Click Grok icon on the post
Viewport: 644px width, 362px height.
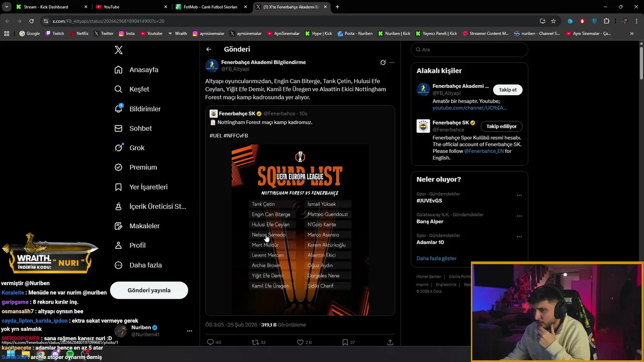click(x=383, y=63)
